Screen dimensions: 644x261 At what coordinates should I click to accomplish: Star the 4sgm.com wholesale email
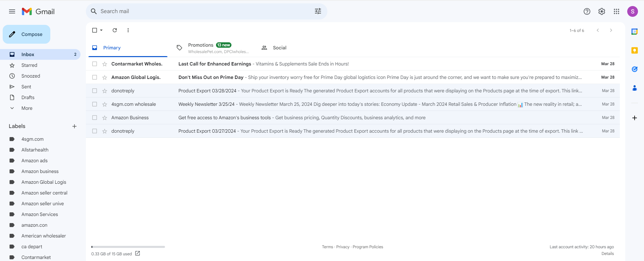[x=105, y=104]
